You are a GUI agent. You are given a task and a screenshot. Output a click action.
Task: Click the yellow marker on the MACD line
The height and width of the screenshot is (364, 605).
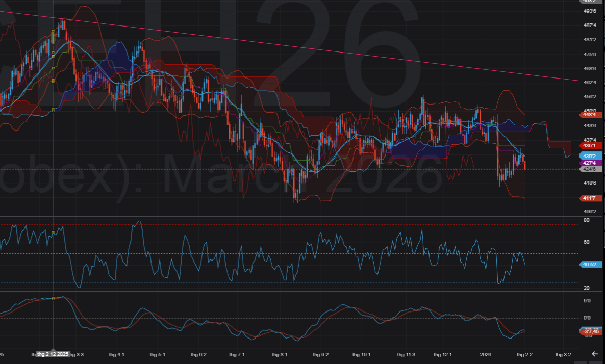[54, 299]
